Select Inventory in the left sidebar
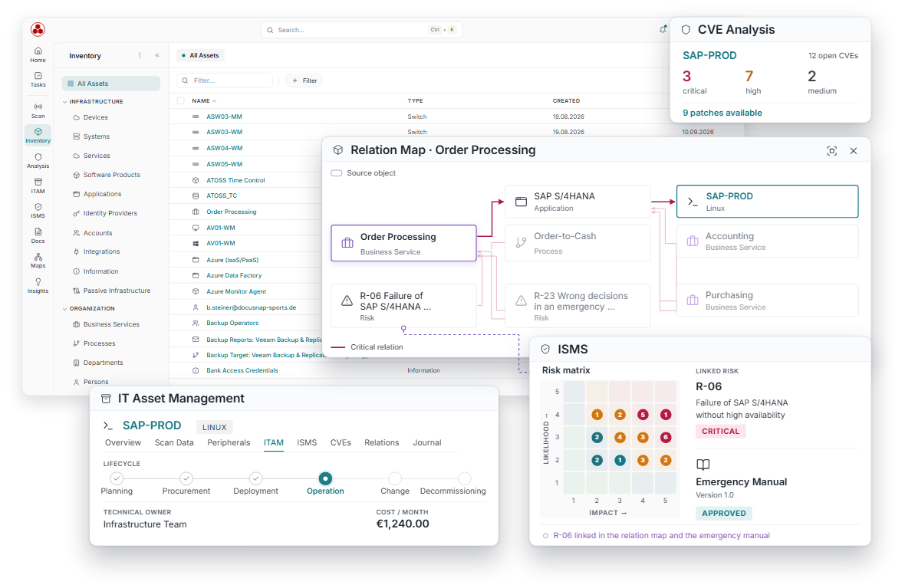The height and width of the screenshot is (588, 905). [x=38, y=136]
